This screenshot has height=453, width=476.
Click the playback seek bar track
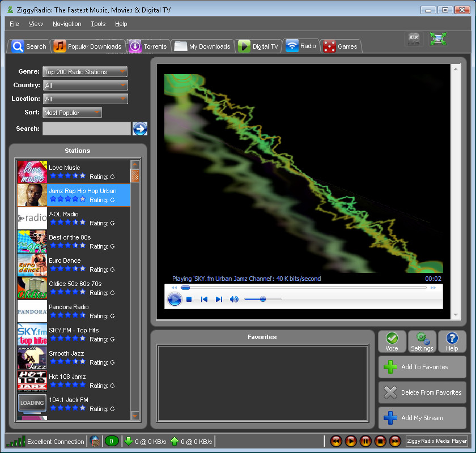pos(304,288)
